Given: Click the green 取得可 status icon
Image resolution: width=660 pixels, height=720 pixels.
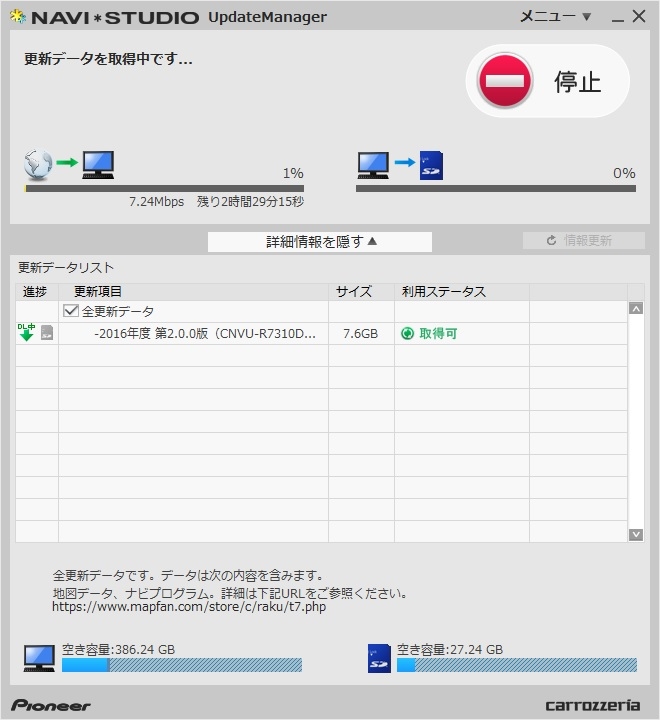Looking at the screenshot, I should pyautogui.click(x=407, y=333).
